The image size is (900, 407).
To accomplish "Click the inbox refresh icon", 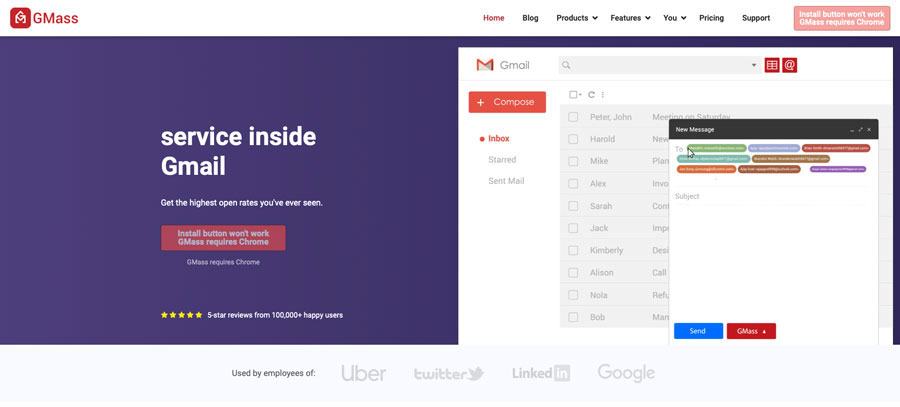I will pos(591,95).
